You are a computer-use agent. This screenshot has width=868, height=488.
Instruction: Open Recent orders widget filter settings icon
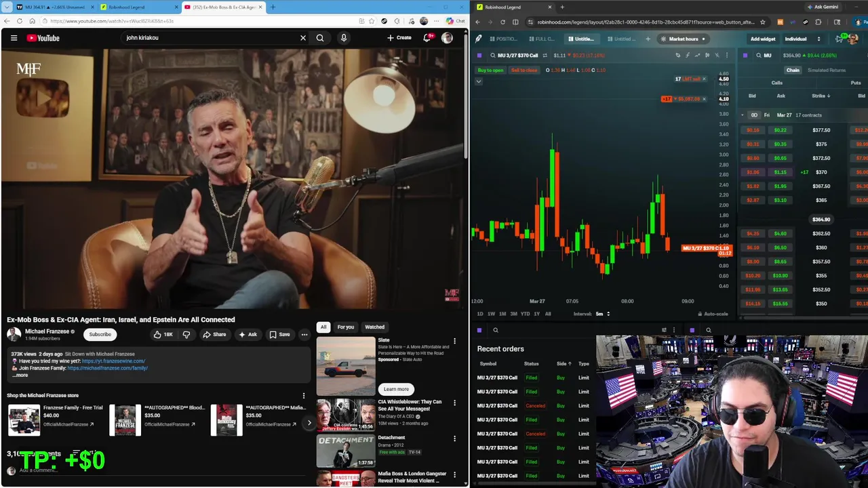664,330
